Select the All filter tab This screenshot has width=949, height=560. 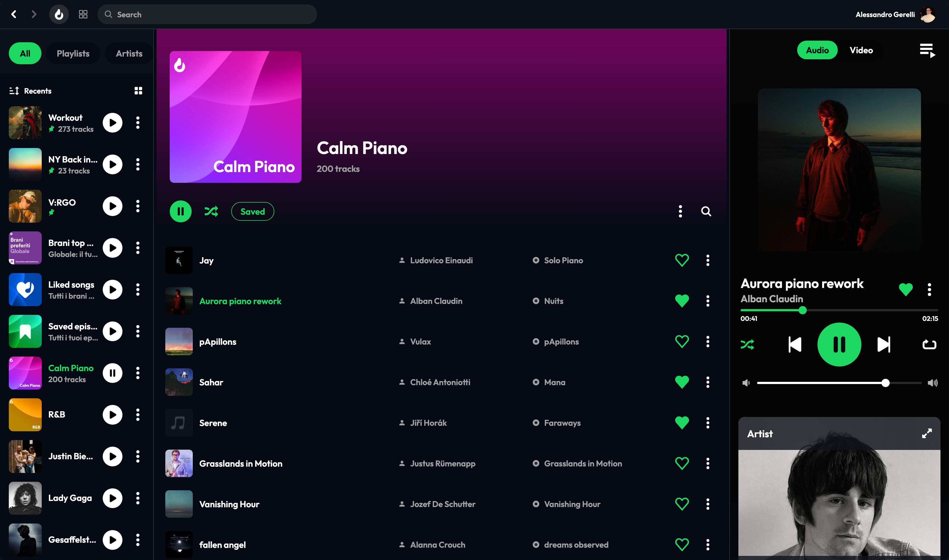[x=25, y=54]
